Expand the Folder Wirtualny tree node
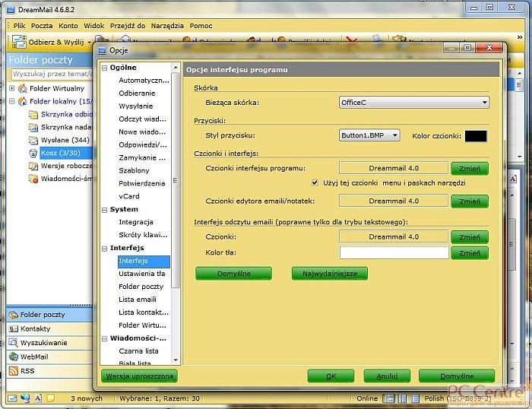 pos(12,88)
